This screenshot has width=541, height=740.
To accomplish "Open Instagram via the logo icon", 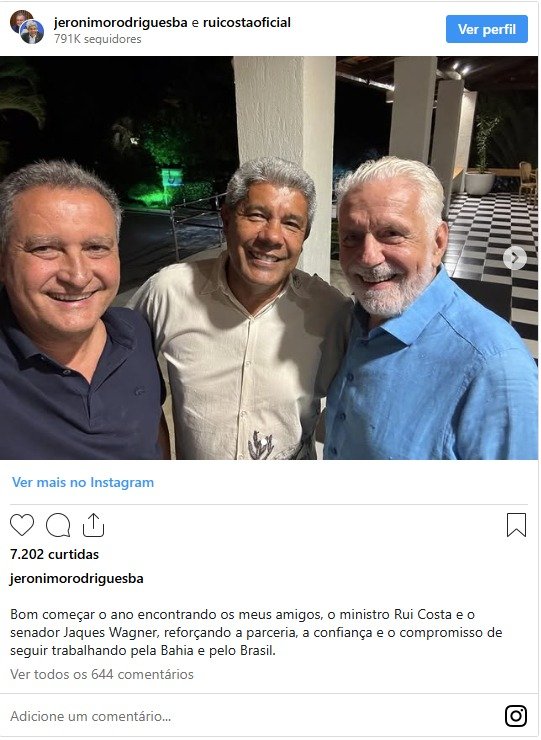I will tap(516, 716).
